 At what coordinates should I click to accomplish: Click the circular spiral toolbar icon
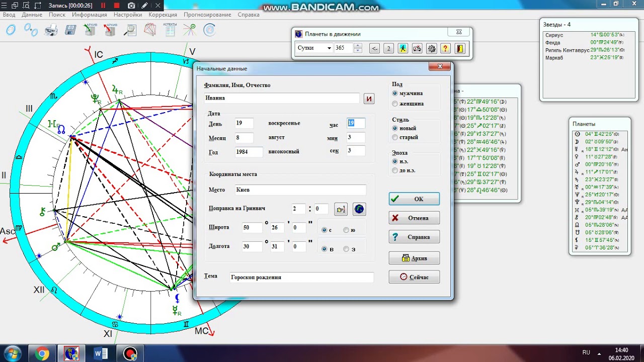(x=209, y=30)
